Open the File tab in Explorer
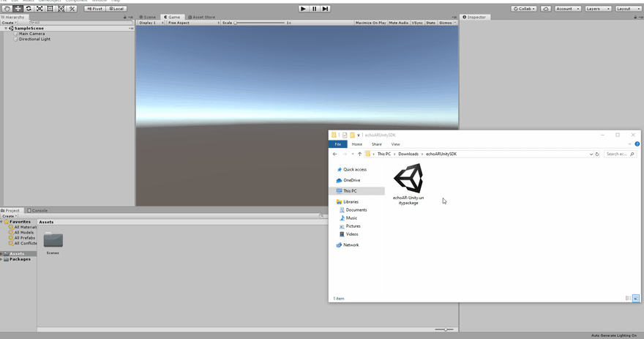The height and width of the screenshot is (339, 644). 337,144
